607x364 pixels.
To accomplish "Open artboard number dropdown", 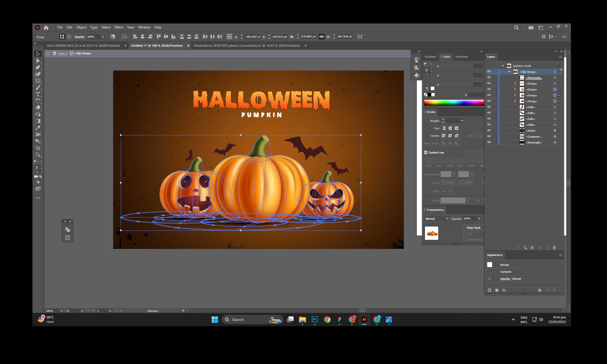I will coord(110,311).
